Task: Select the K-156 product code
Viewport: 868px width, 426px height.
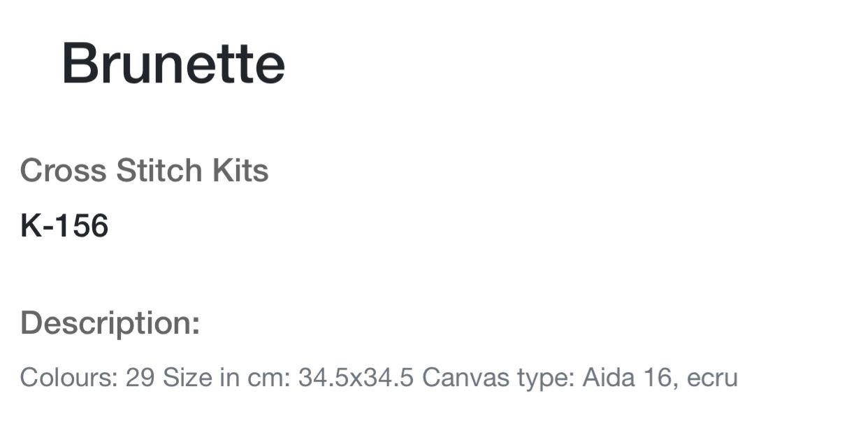Action: tap(64, 226)
